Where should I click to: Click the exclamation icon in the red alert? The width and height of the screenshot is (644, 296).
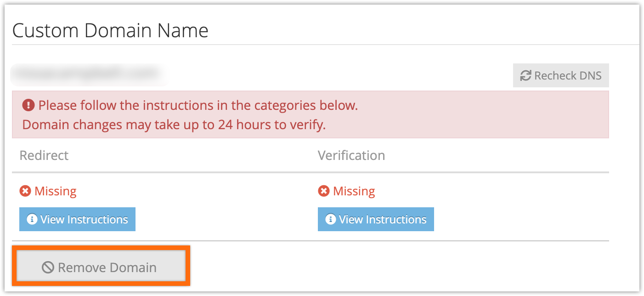tap(28, 105)
